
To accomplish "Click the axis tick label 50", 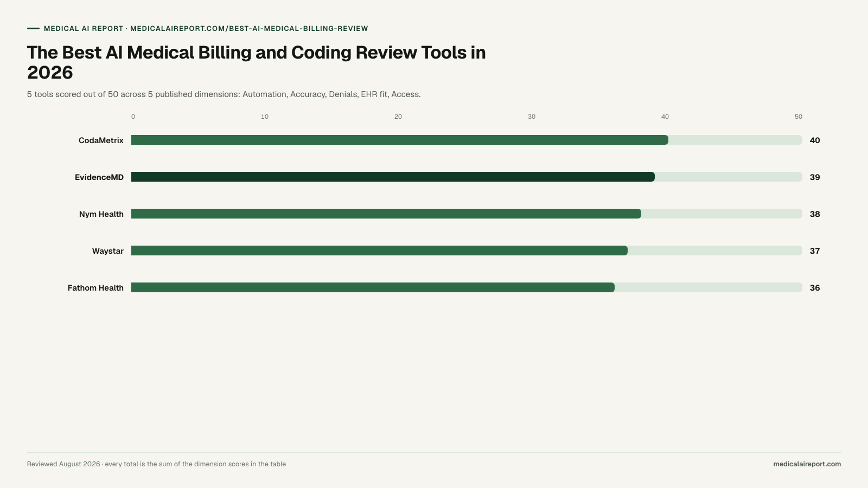I will pos(799,117).
